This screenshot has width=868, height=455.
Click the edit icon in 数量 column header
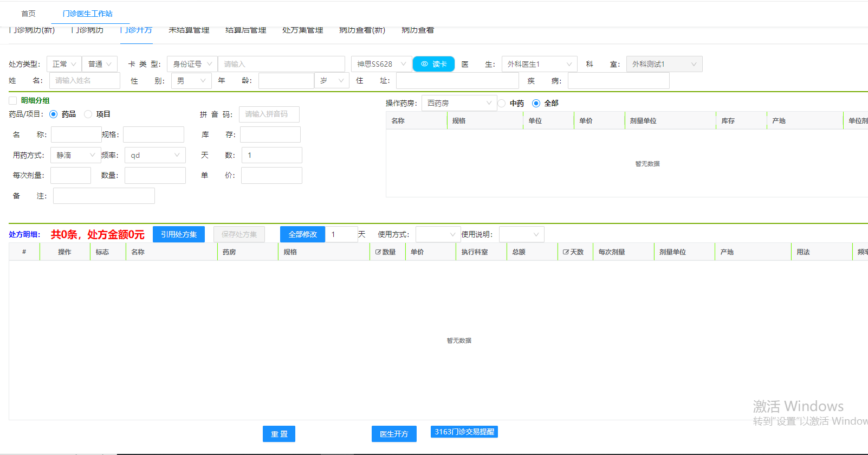378,252
